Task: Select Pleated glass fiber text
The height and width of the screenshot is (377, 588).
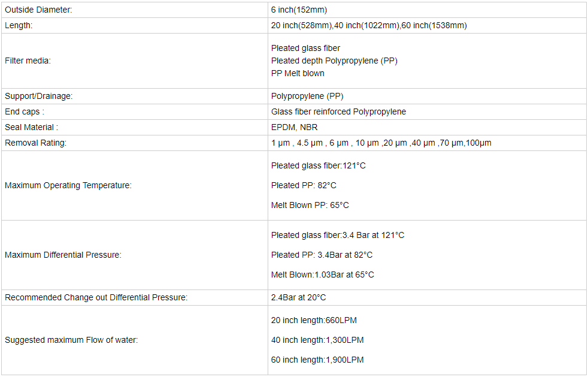Action: pyautogui.click(x=305, y=48)
